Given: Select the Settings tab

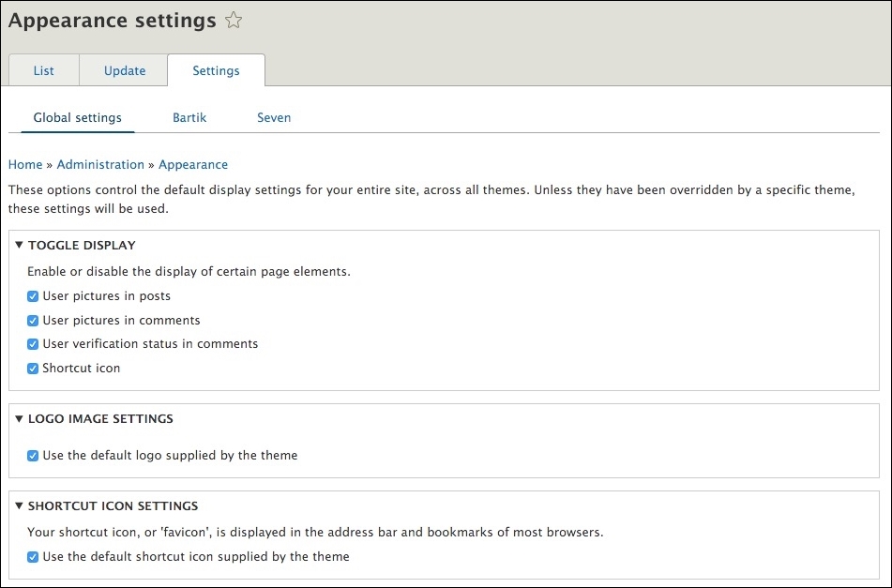Looking at the screenshot, I should 216,70.
